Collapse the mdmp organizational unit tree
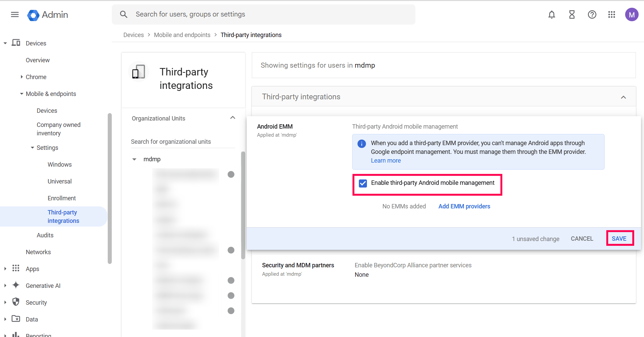 point(134,159)
